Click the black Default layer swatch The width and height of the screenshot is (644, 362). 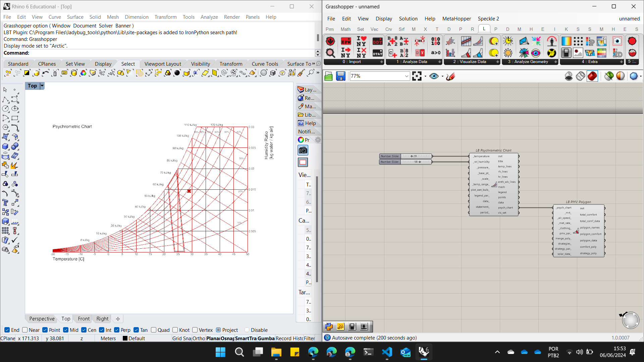(x=125, y=339)
